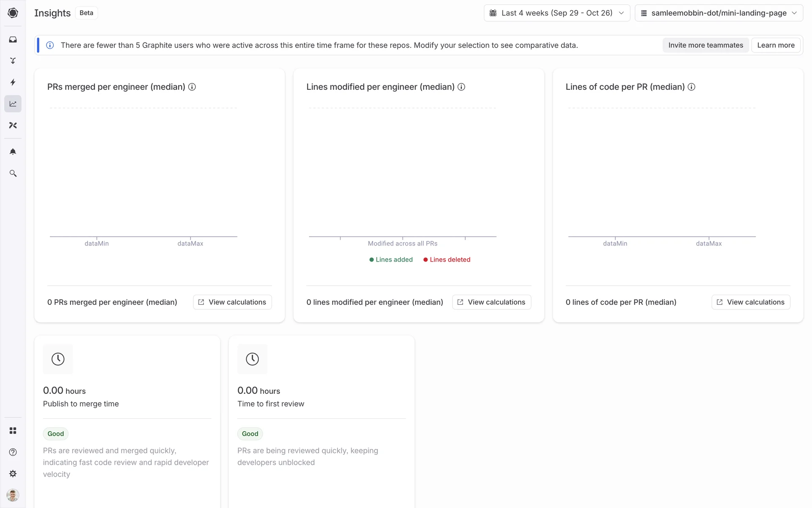
Task: Toggle the Lines deleted legend item
Action: click(x=447, y=260)
